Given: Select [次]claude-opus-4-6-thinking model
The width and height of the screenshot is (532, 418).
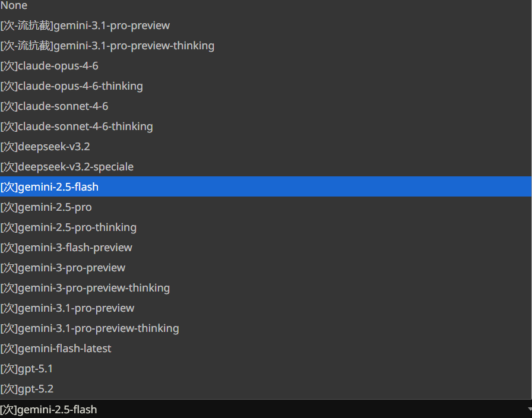Looking at the screenshot, I should (71, 86).
